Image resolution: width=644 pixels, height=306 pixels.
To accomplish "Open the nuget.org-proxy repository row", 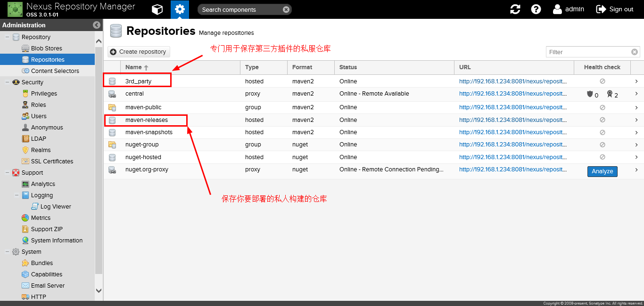I will tap(373, 171).
